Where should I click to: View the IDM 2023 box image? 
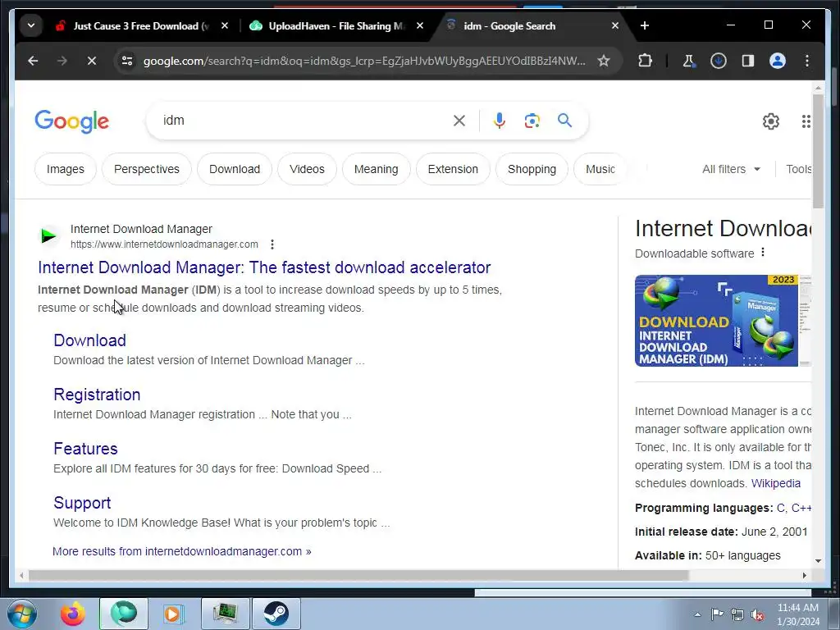coord(716,321)
